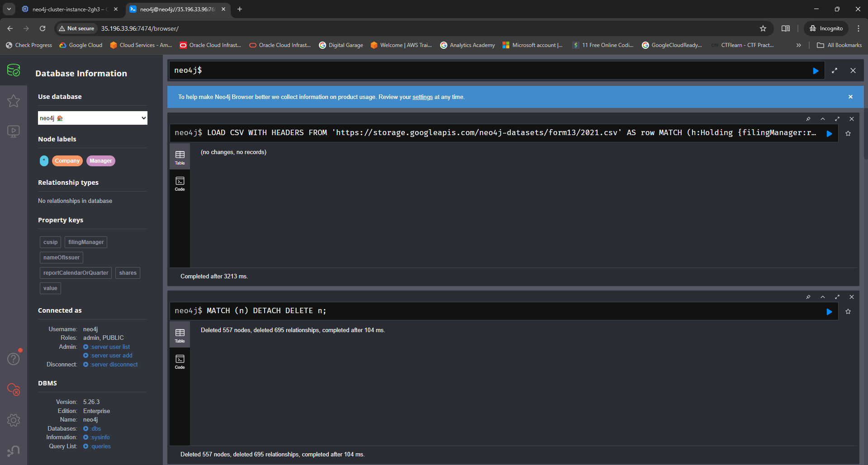The width and height of the screenshot is (868, 465).
Task: Select the Company node label
Action: point(67,161)
